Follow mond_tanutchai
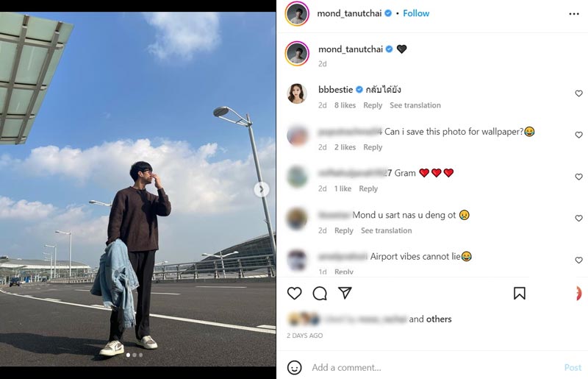 tap(416, 13)
